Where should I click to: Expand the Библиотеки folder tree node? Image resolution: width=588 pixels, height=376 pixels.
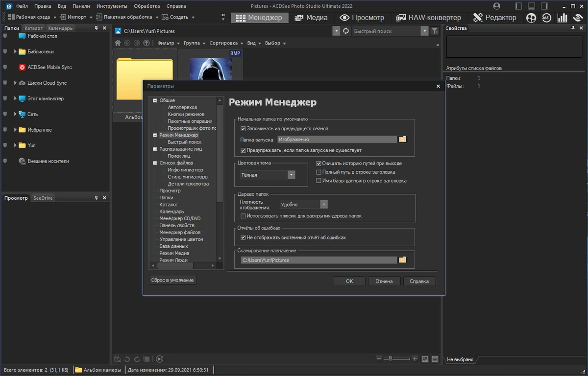click(16, 51)
